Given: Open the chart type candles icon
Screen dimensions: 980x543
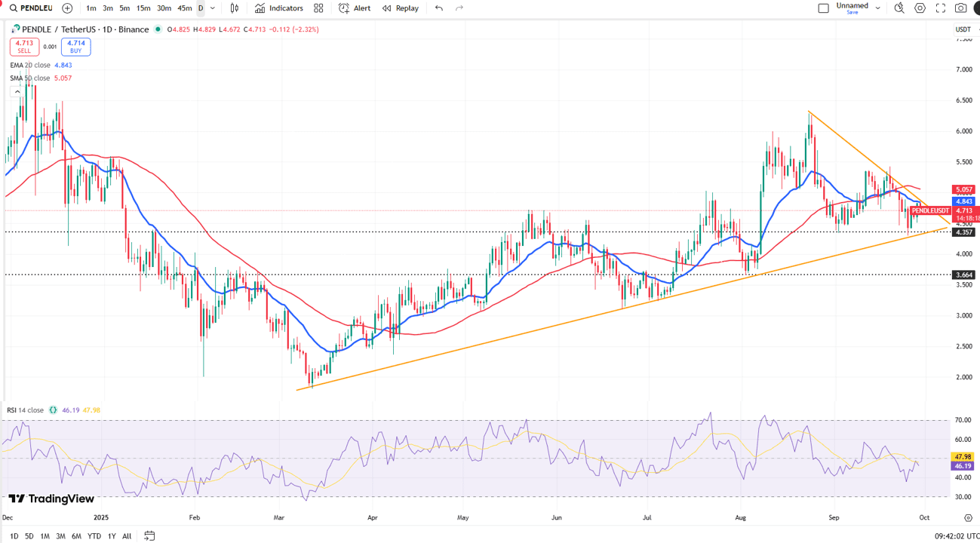Looking at the screenshot, I should tap(235, 8).
